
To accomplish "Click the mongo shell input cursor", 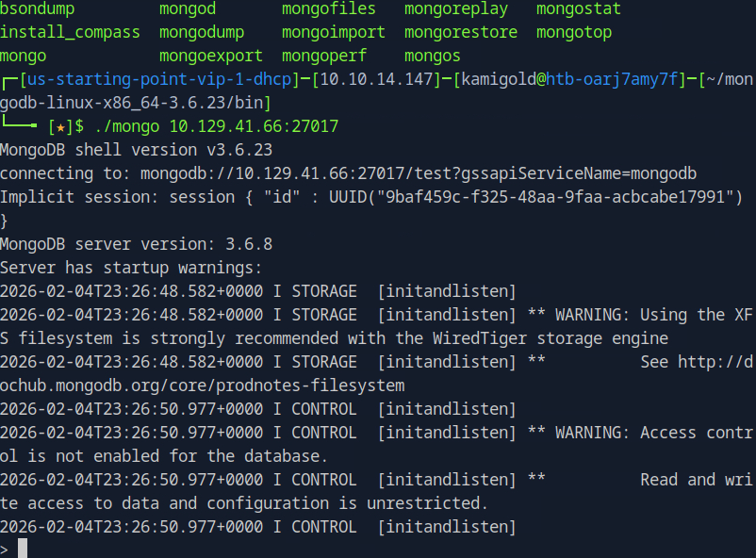I will tap(23, 549).
